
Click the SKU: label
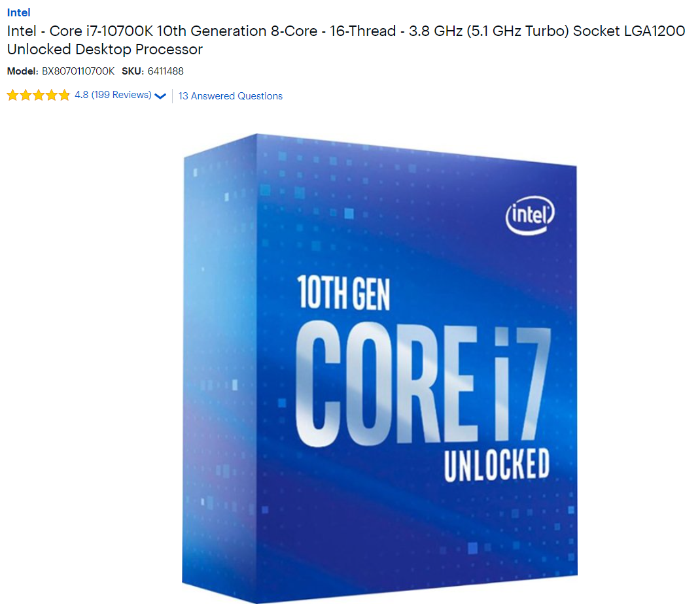coord(133,71)
